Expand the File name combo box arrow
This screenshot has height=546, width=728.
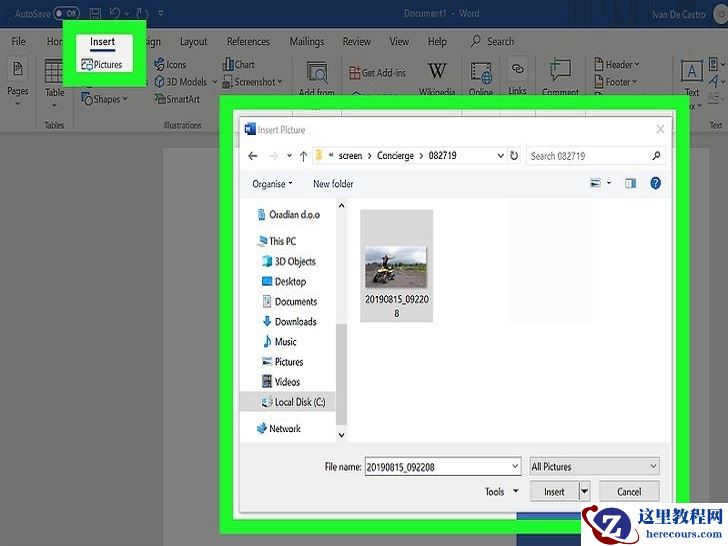click(x=515, y=466)
